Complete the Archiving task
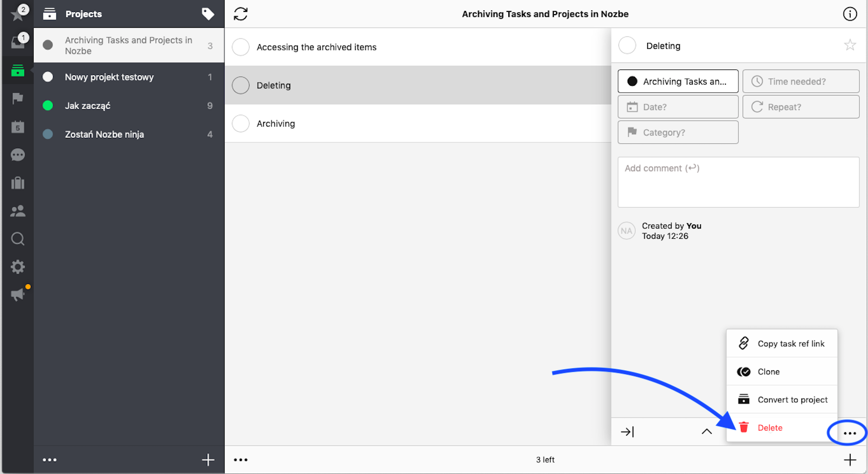The image size is (868, 474). click(241, 123)
